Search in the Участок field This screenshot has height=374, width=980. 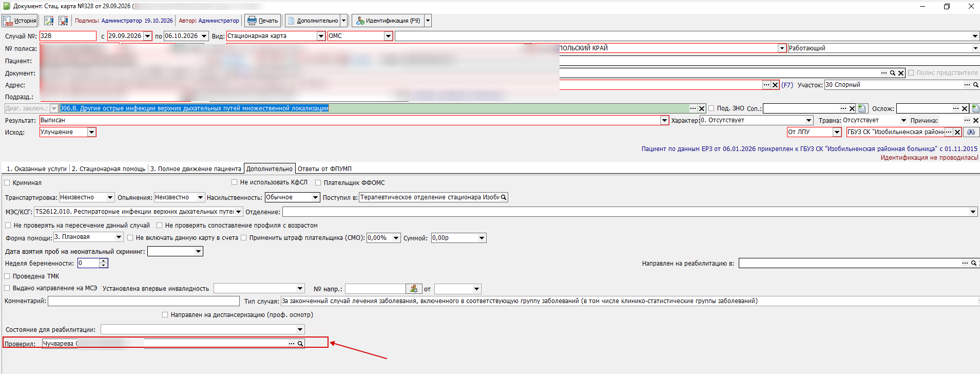point(976,85)
